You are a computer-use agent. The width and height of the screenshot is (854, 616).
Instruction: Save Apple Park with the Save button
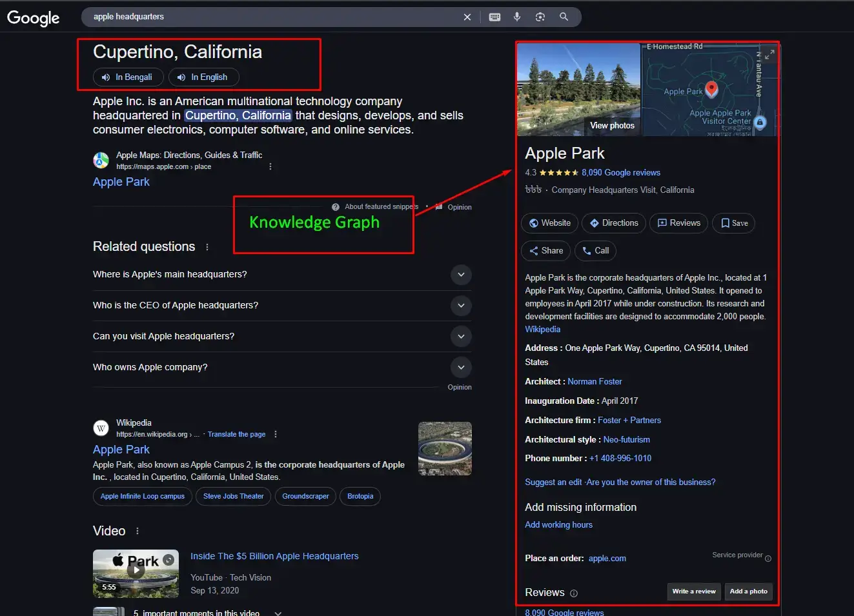tap(733, 223)
